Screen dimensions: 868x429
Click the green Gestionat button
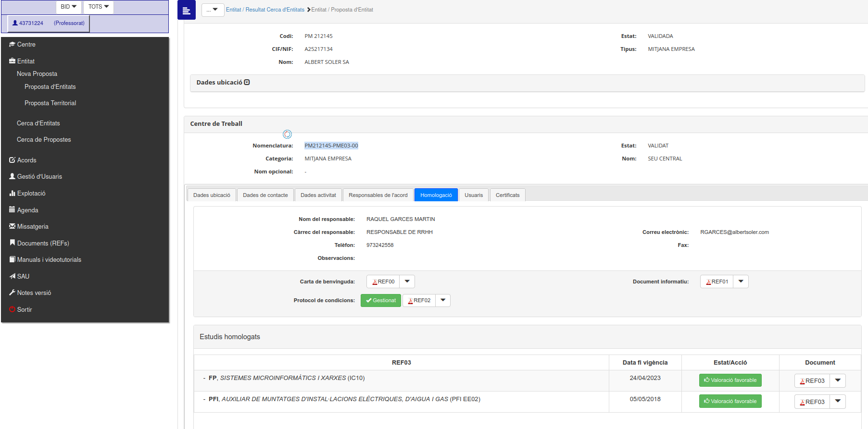[x=381, y=300]
